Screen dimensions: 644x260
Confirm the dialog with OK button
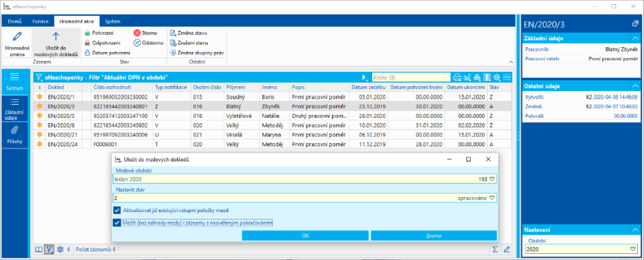(x=305, y=236)
